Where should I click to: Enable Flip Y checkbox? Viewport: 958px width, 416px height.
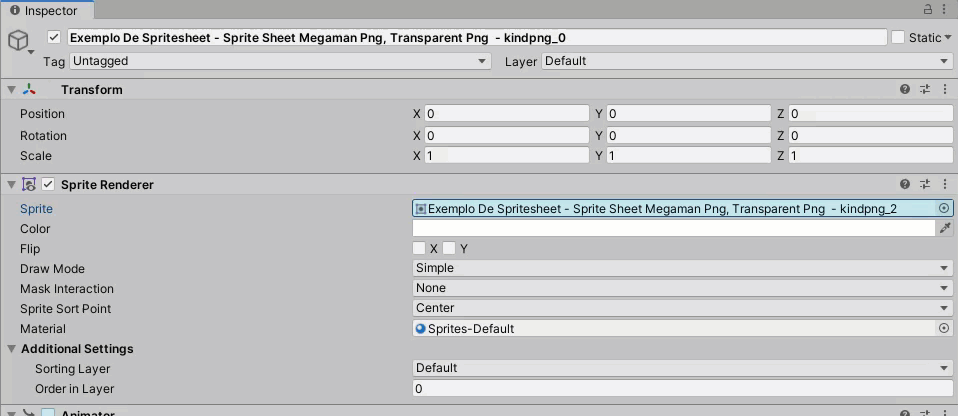click(x=450, y=248)
